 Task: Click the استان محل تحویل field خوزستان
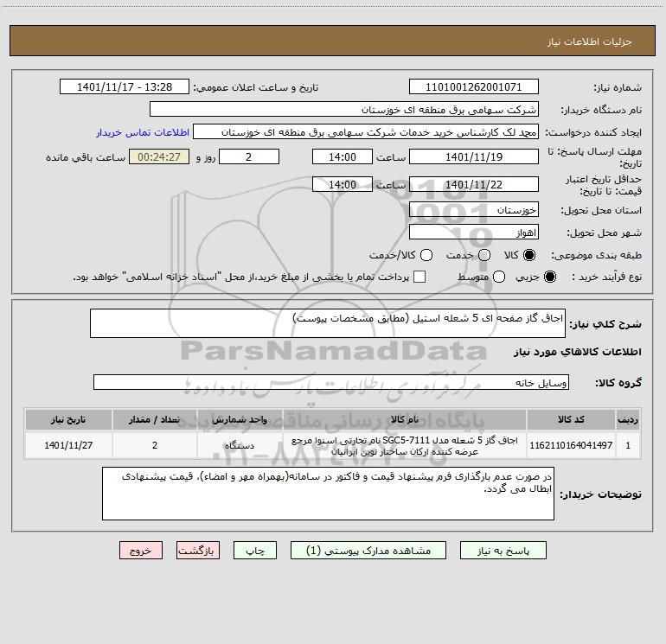474,210
